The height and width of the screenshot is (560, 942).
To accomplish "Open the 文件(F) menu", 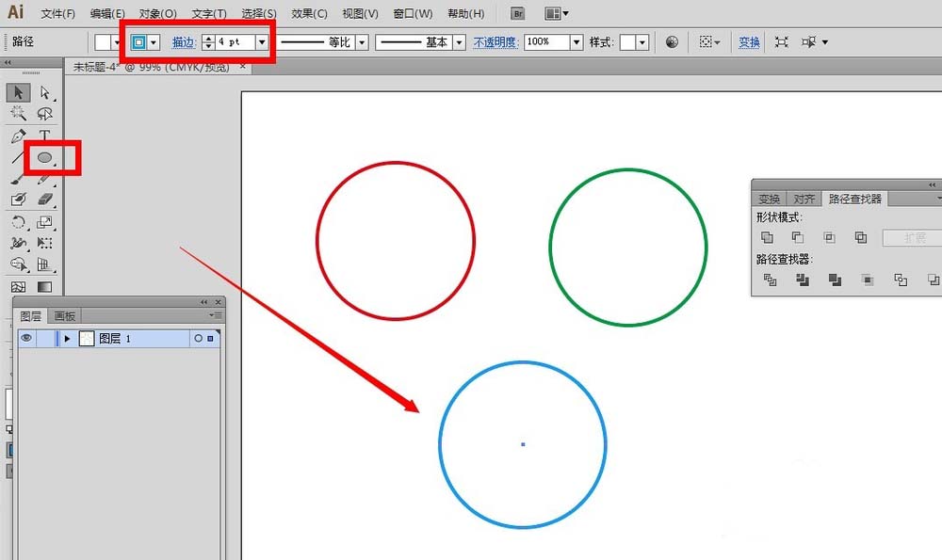I will [57, 13].
